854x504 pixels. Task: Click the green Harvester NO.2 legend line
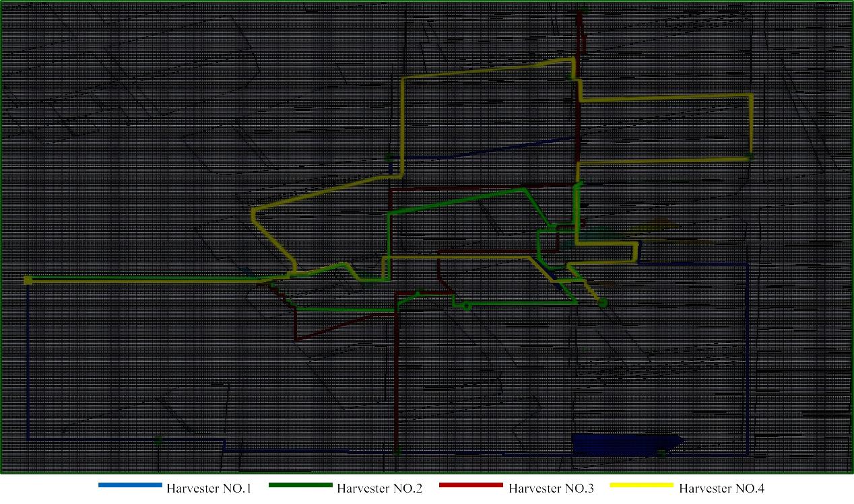300,485
